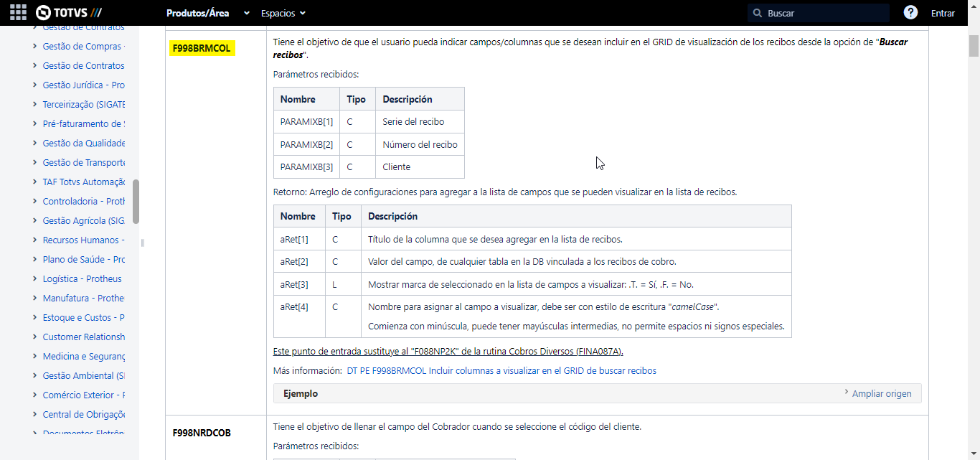This screenshot has height=460, width=980.
Task: Expand the Controladoria tree chevron
Action: tap(35, 201)
